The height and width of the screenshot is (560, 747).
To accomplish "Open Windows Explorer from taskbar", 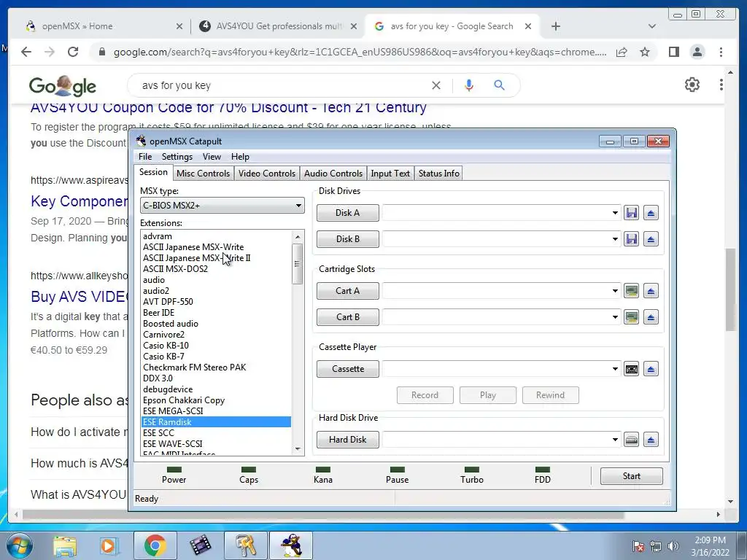I will point(65,546).
